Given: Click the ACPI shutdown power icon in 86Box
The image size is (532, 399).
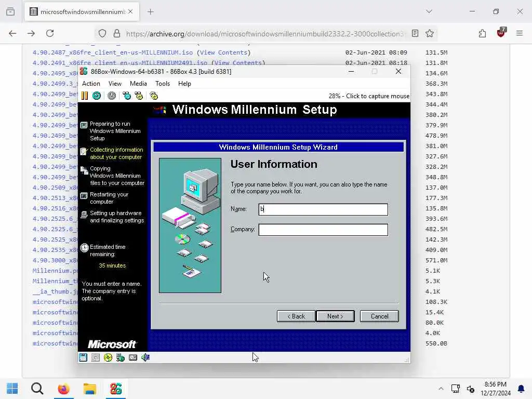Looking at the screenshot, I should pos(112,96).
